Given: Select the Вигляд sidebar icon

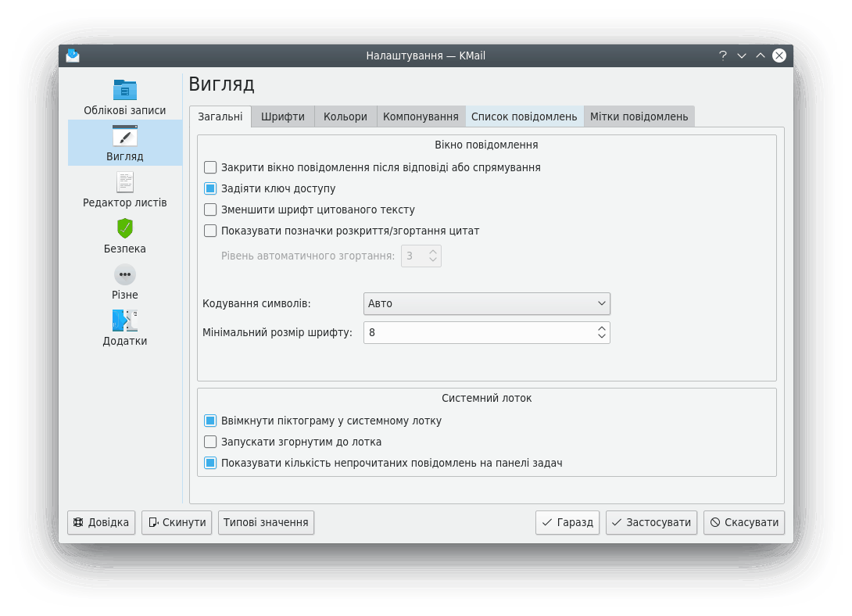Looking at the screenshot, I should pyautogui.click(x=125, y=136).
